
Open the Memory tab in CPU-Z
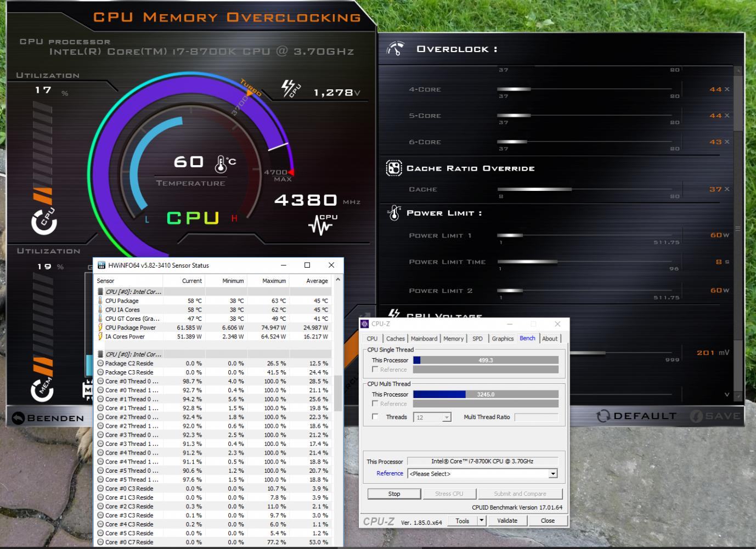pos(453,338)
